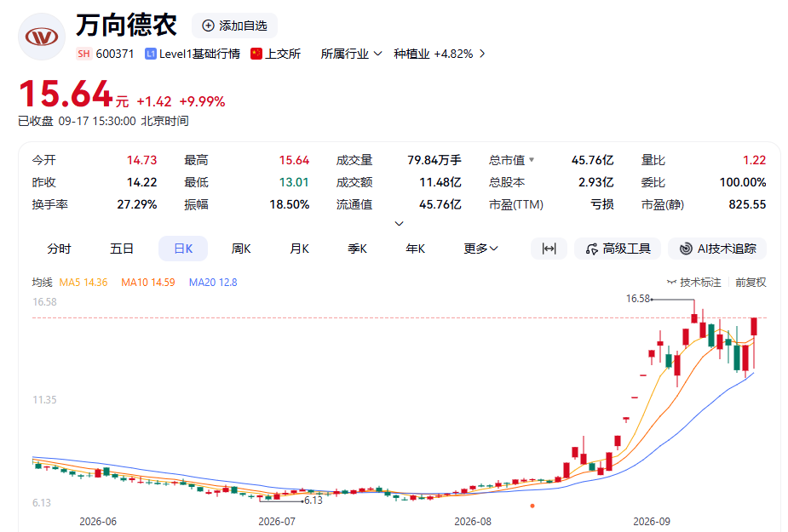The height and width of the screenshot is (532, 788).
Task: Click the 今开 value 14.73
Action: [x=141, y=160]
